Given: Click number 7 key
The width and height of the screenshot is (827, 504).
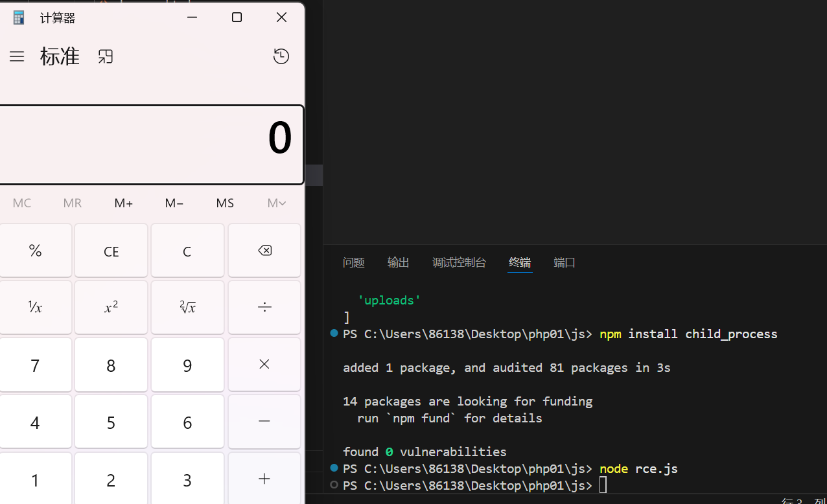Looking at the screenshot, I should [x=35, y=365].
